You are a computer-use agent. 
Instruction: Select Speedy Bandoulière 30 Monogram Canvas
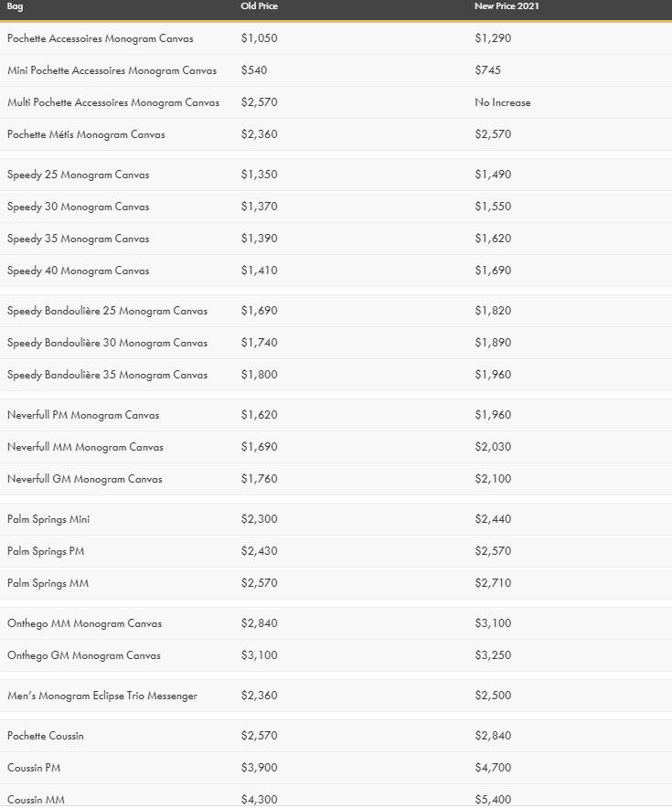(107, 343)
